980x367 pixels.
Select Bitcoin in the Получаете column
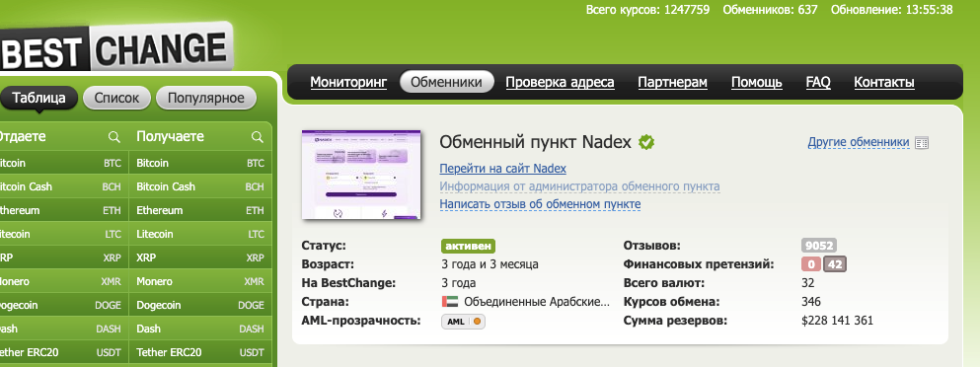200,163
